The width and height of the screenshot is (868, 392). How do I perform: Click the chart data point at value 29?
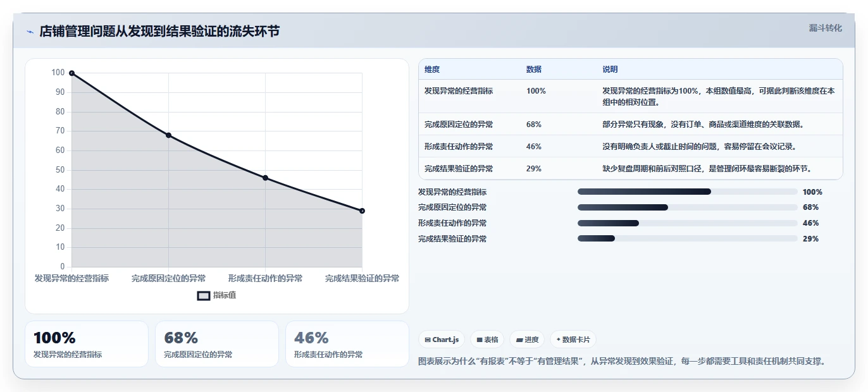362,211
